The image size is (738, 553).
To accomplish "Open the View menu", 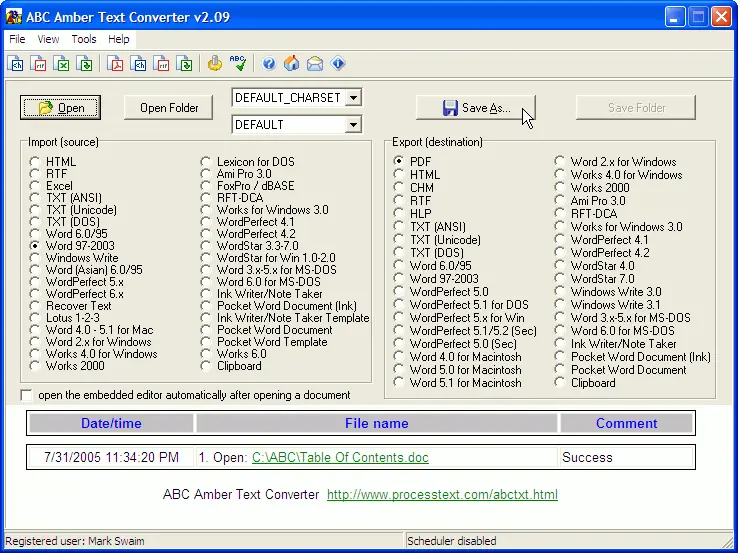I will point(48,39).
